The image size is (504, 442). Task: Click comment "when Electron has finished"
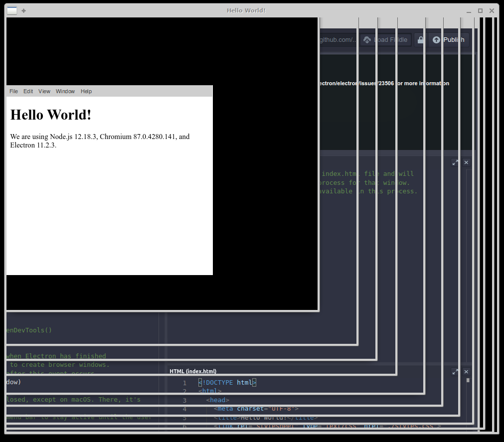tap(56, 356)
